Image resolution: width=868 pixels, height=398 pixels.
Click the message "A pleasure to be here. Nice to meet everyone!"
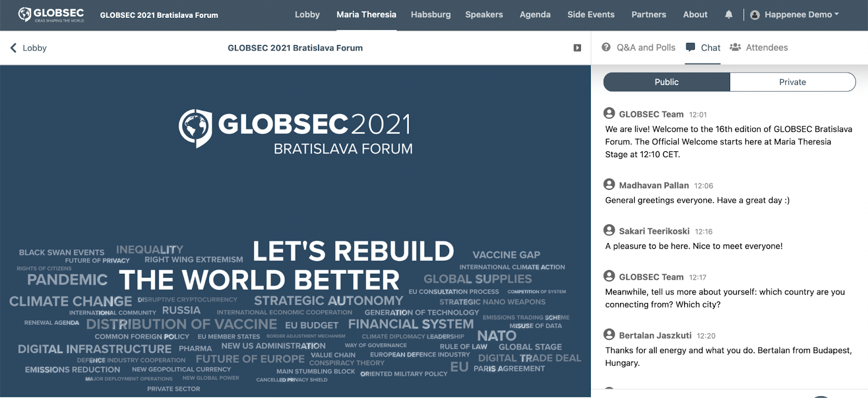694,246
